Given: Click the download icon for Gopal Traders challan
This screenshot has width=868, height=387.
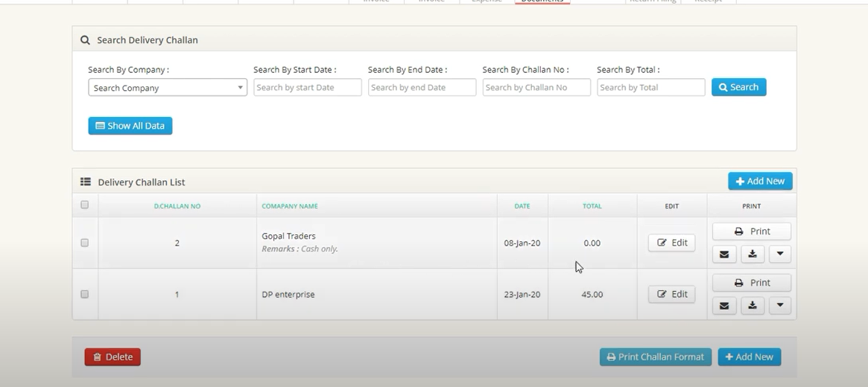Looking at the screenshot, I should [x=753, y=255].
